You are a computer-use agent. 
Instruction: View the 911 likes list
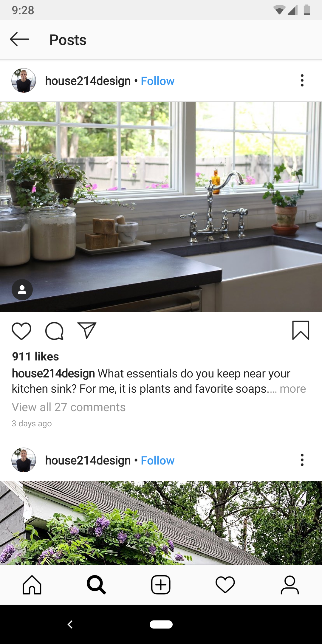click(35, 357)
